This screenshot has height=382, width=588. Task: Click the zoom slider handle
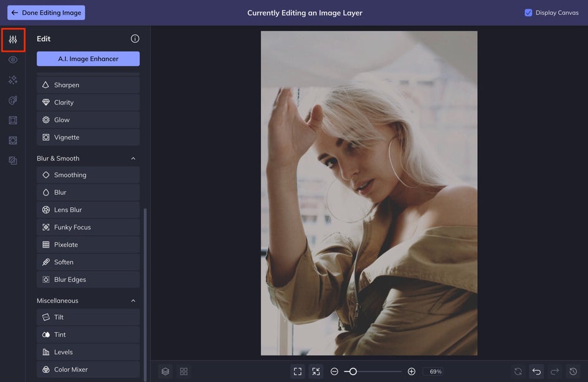pyautogui.click(x=353, y=371)
